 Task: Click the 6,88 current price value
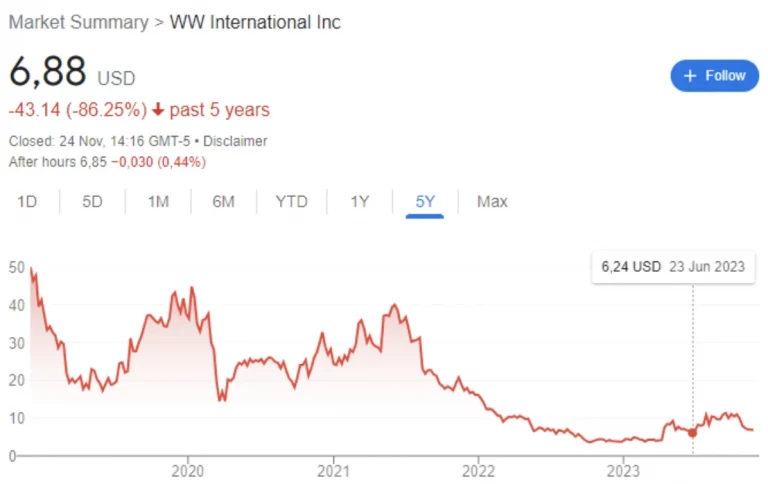tap(48, 74)
